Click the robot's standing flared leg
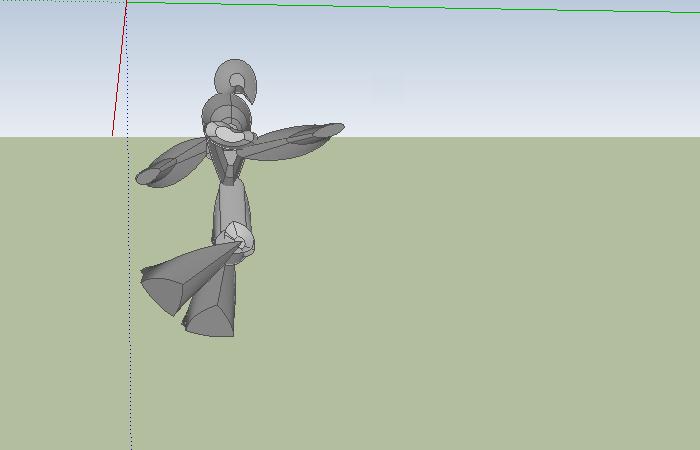700x450 pixels. 212,300
